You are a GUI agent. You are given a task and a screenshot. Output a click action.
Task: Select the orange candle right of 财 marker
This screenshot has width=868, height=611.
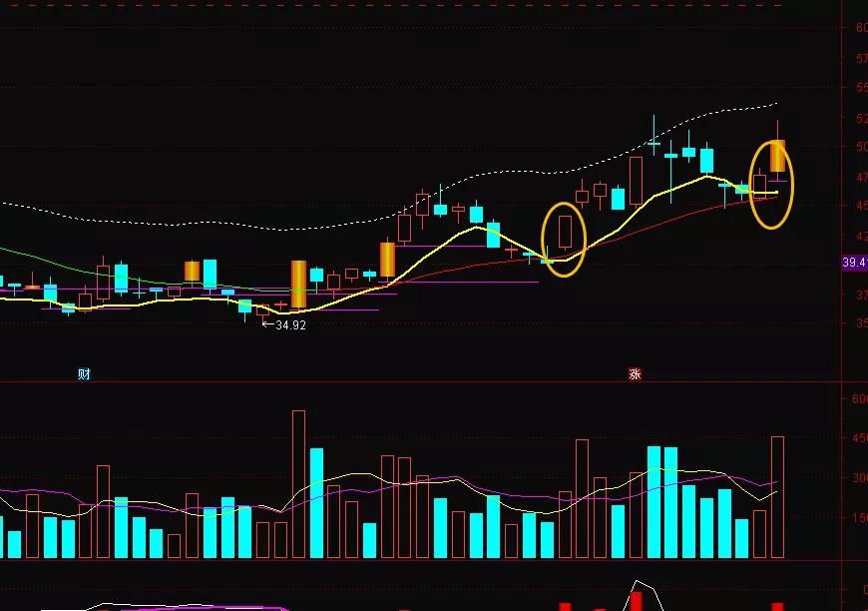coord(193,271)
